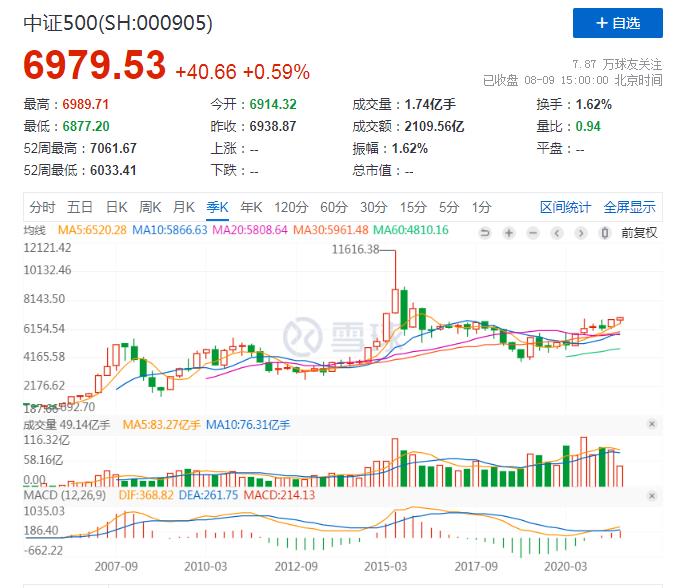Click the 2020-03 date axis label

[565, 566]
